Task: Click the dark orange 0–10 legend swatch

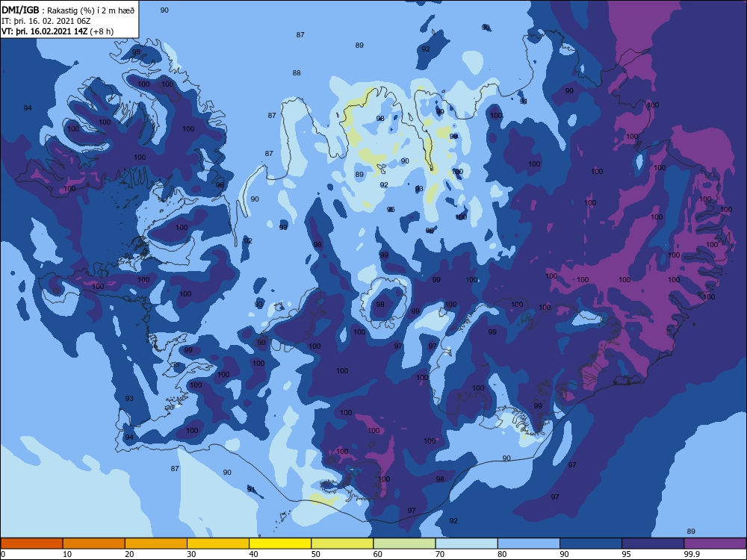Action: point(31,544)
